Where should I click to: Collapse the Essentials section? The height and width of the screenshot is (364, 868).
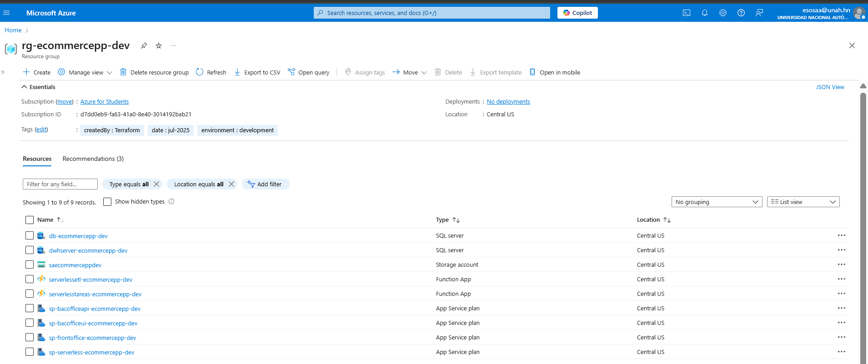[25, 87]
